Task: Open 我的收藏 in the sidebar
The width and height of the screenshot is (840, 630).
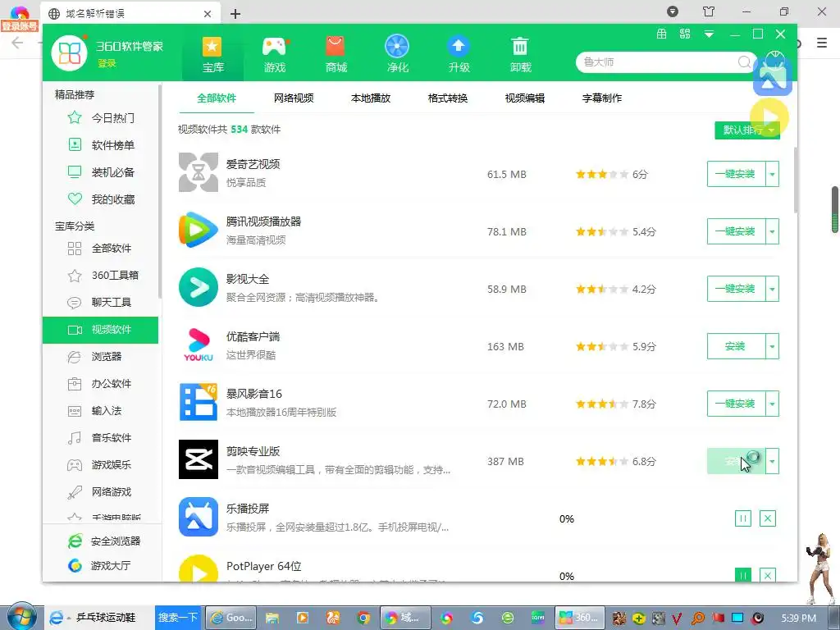Action: point(101,199)
